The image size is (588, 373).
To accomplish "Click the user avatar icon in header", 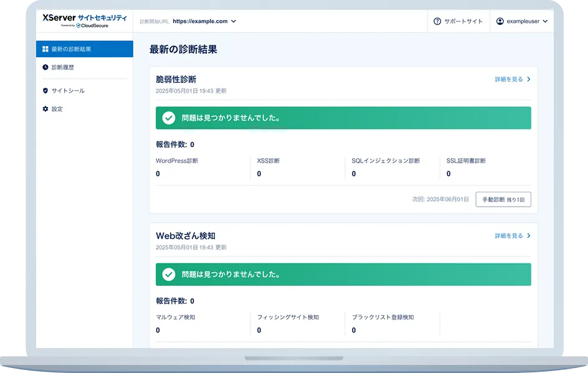I will tap(500, 21).
